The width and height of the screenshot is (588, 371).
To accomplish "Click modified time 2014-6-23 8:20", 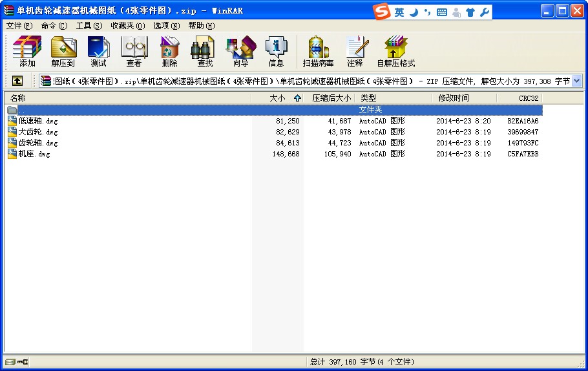I will tap(463, 121).
